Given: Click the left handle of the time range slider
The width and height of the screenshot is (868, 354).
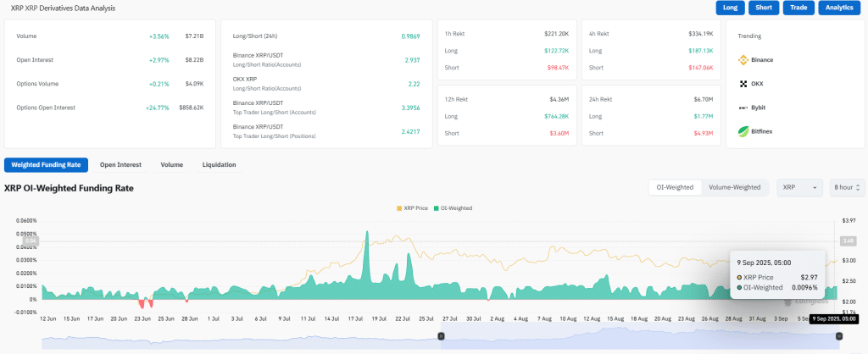Looking at the screenshot, I should (x=440, y=337).
